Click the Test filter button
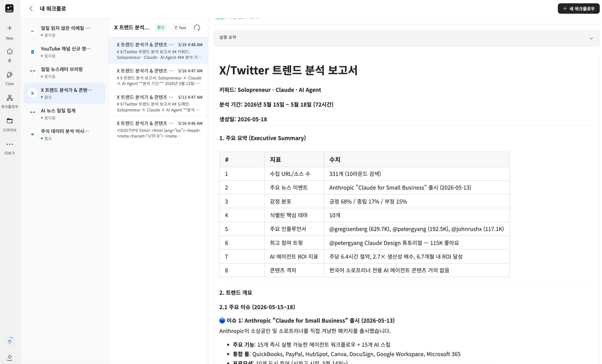The width and height of the screenshot is (602, 364). 180,28
